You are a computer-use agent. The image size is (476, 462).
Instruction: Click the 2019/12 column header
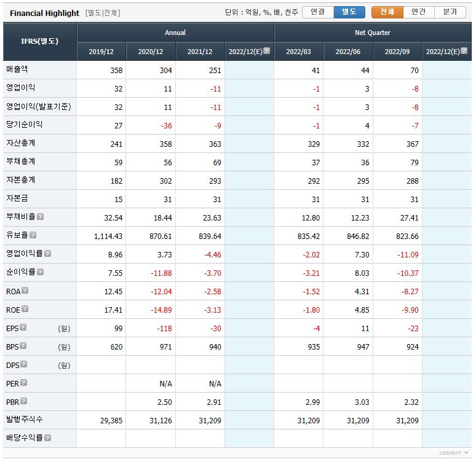[101, 52]
